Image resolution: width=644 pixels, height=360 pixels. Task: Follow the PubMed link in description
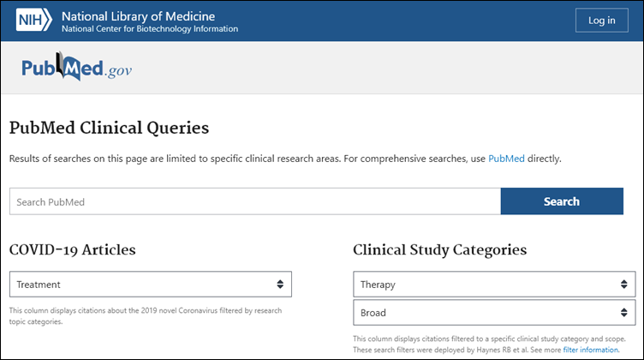click(506, 159)
